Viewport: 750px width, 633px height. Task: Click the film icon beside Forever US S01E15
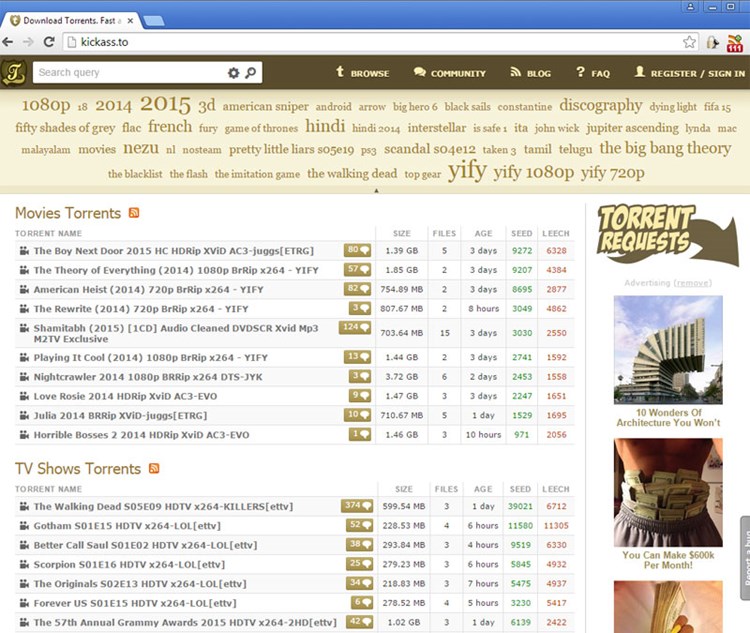(24, 603)
